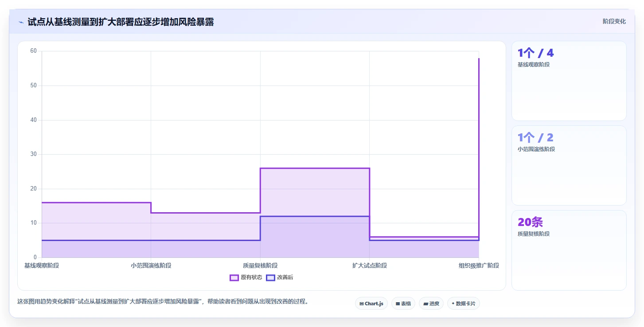Screen dimensions: 644x327
Task: Click the y-axis value 30
Action: pyautogui.click(x=33, y=154)
